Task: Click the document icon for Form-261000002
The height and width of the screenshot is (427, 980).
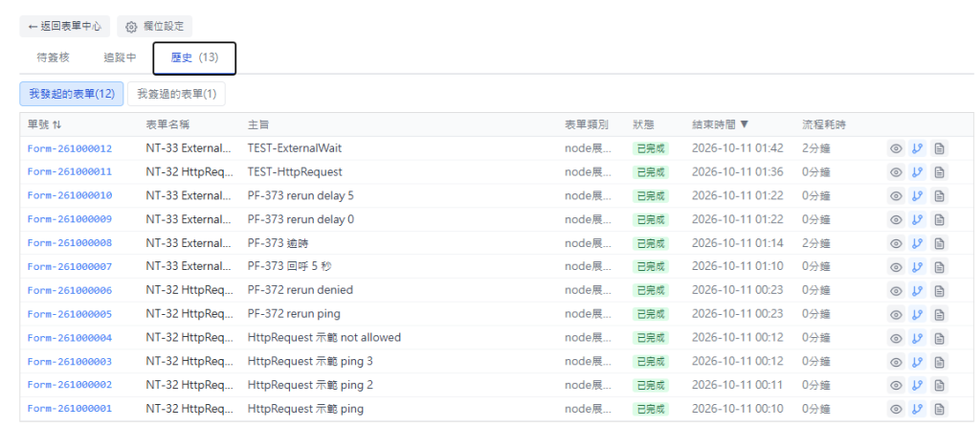Action: point(939,385)
